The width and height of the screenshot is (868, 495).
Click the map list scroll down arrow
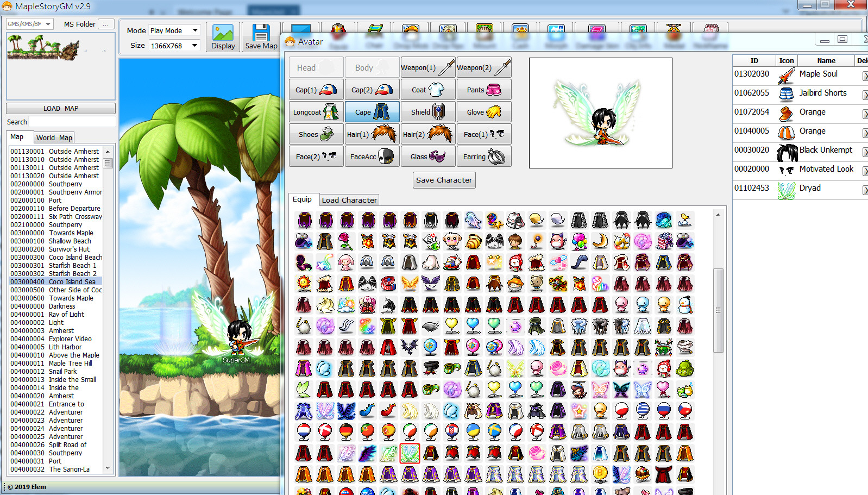(x=108, y=468)
